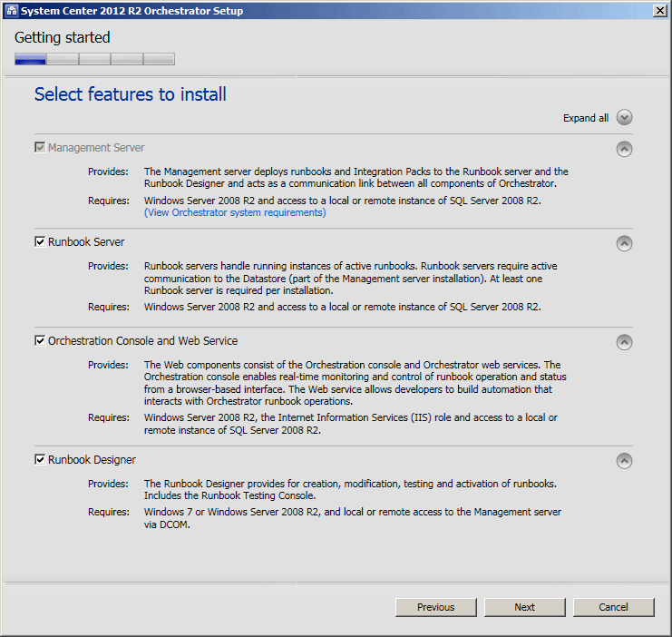Click the Orchestrator Setup title bar icon

[12, 11]
